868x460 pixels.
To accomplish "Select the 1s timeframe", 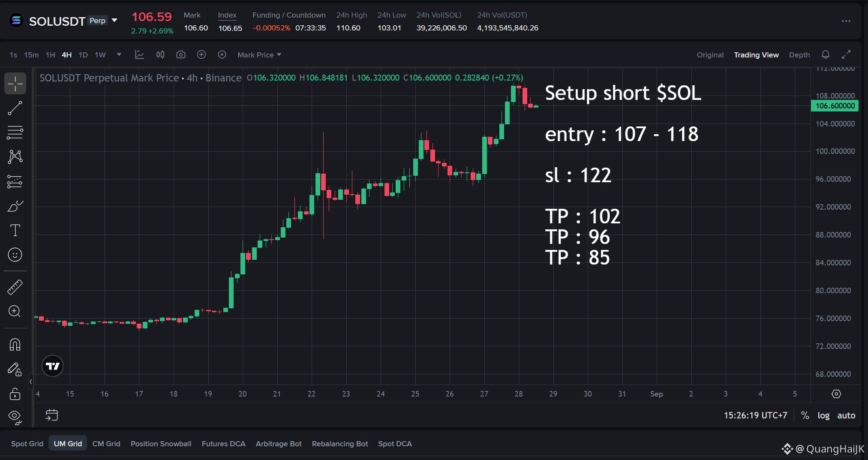I will click(x=13, y=55).
